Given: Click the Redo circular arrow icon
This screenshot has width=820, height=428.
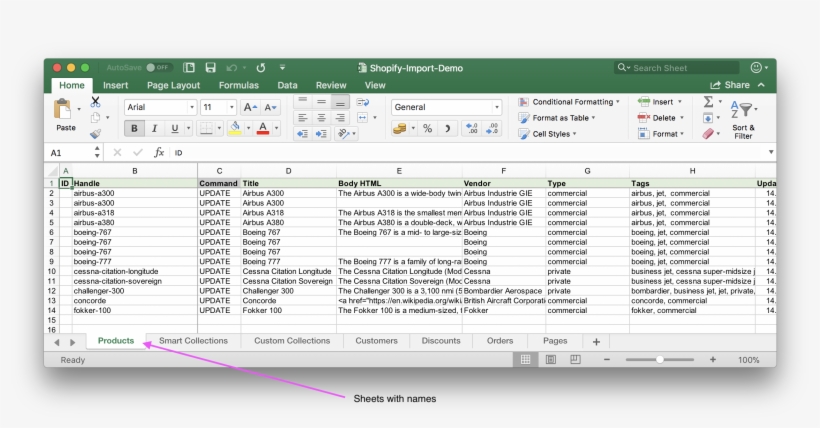Looking at the screenshot, I should coord(260,67).
